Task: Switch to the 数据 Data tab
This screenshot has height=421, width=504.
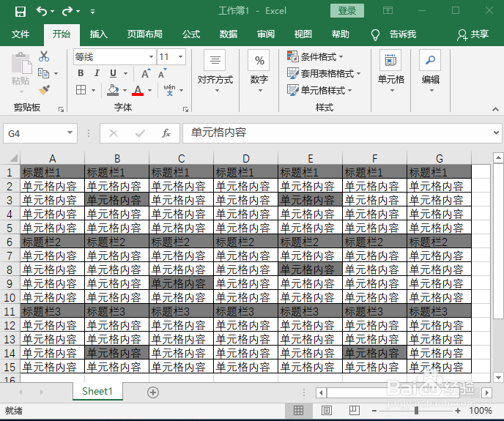Action: (229, 34)
